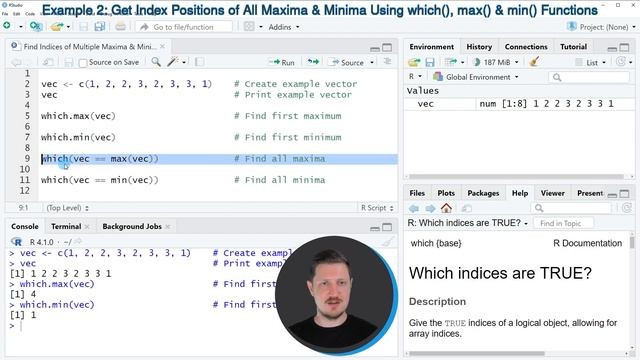640x360 pixels.
Task: Click the Open File folder icon
Action: coord(57,27)
